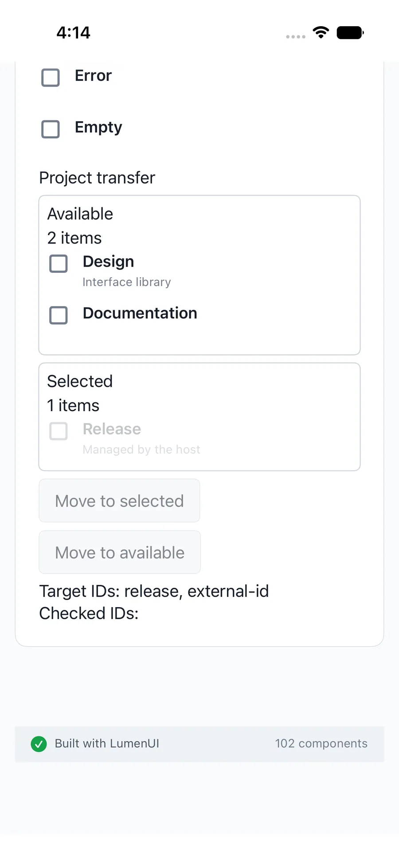Click the 'Checked IDs:' line

point(89,613)
